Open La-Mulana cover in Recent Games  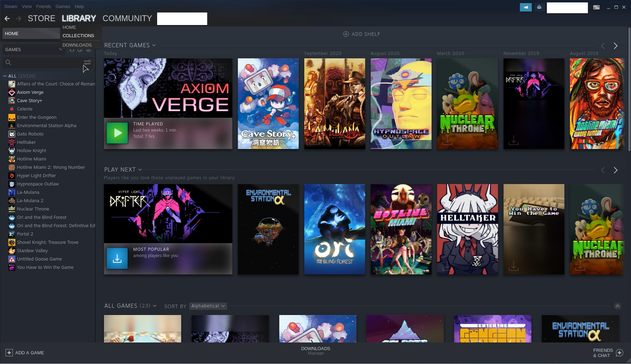334,104
